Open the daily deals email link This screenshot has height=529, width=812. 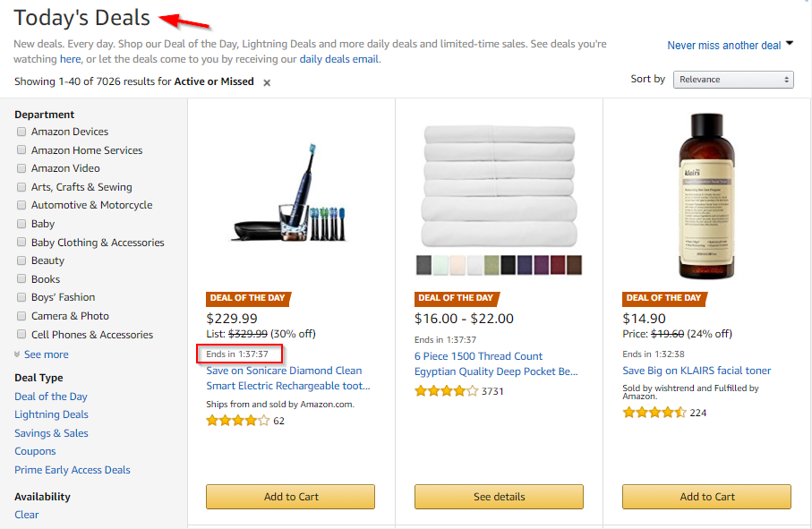pos(338,59)
